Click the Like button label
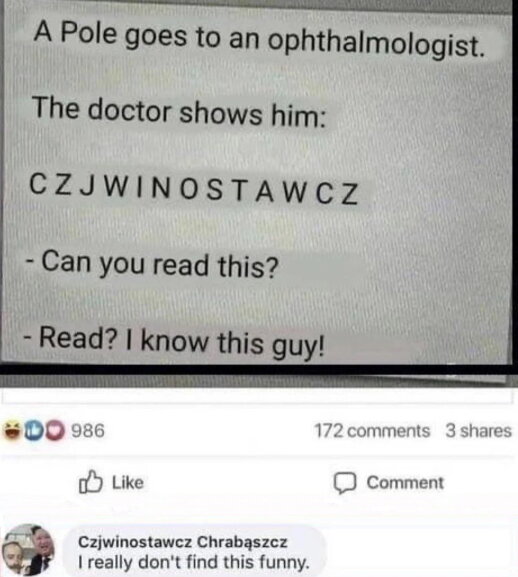Viewport: 518px width, 577px height. coord(128,482)
